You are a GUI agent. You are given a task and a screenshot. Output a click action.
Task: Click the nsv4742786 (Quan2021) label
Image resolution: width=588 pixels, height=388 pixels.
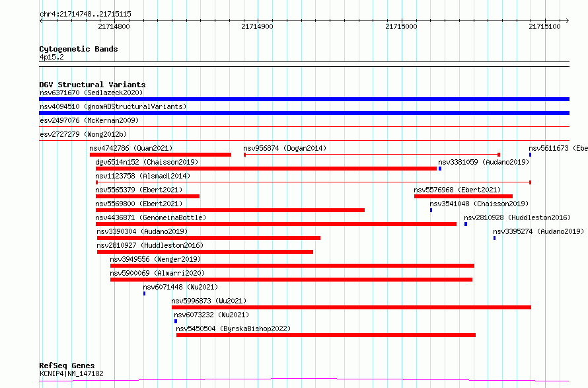131,148
